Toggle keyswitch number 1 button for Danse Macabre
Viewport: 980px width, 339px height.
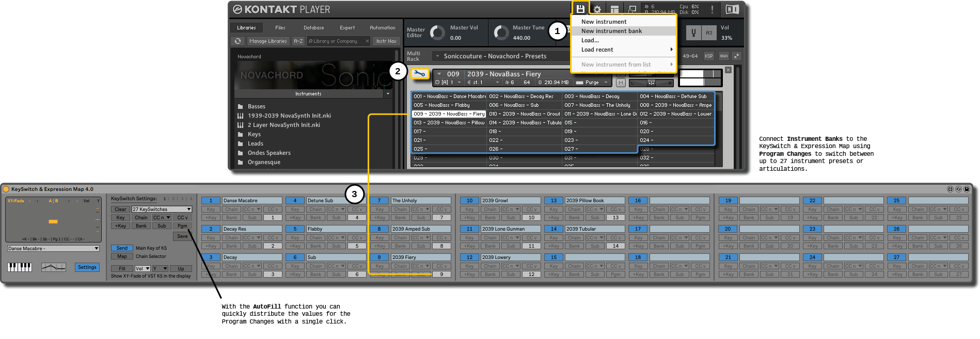coord(211,201)
